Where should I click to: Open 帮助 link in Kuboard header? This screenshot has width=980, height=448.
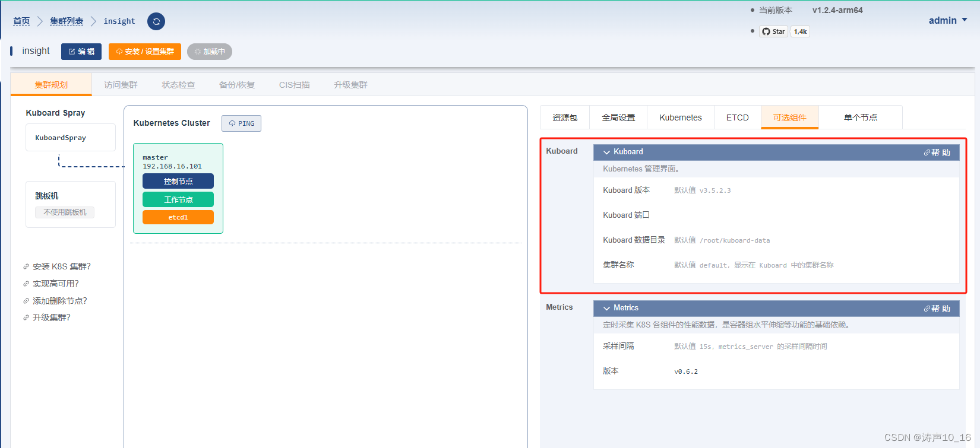click(937, 152)
